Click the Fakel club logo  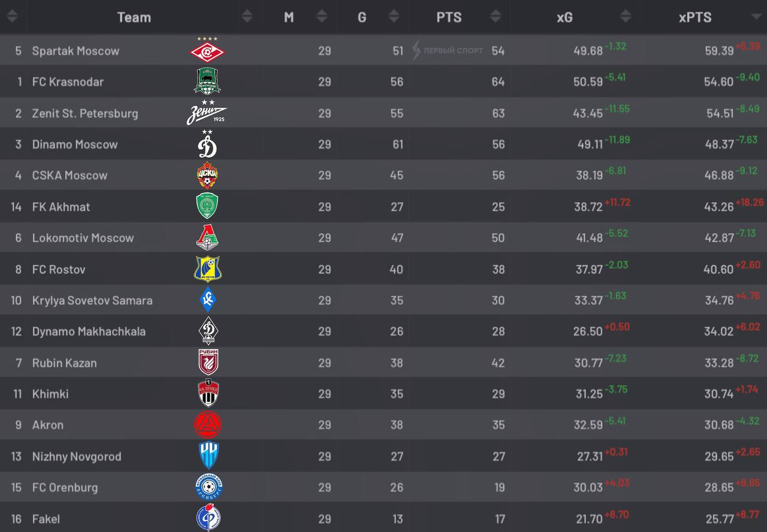pyautogui.click(x=208, y=518)
